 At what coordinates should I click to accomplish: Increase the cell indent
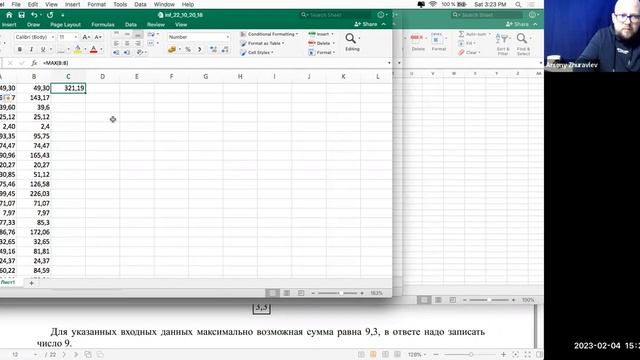point(127,52)
